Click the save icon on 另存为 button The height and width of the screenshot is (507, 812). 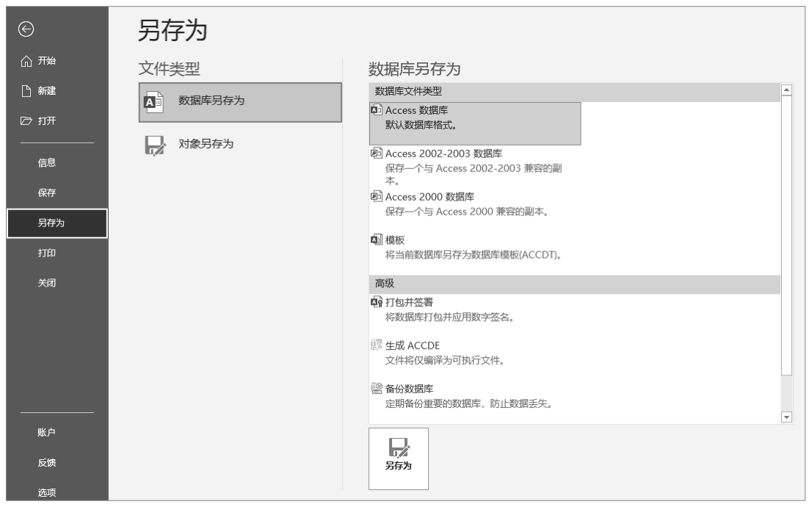[x=399, y=447]
